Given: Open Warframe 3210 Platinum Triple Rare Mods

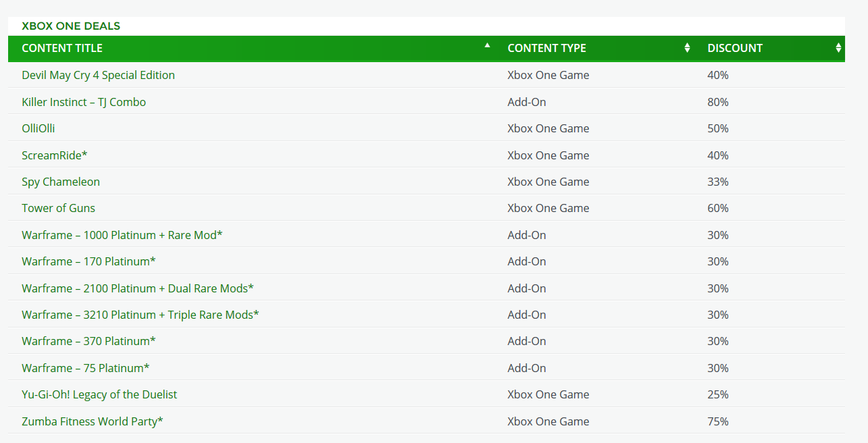Looking at the screenshot, I should pos(140,315).
